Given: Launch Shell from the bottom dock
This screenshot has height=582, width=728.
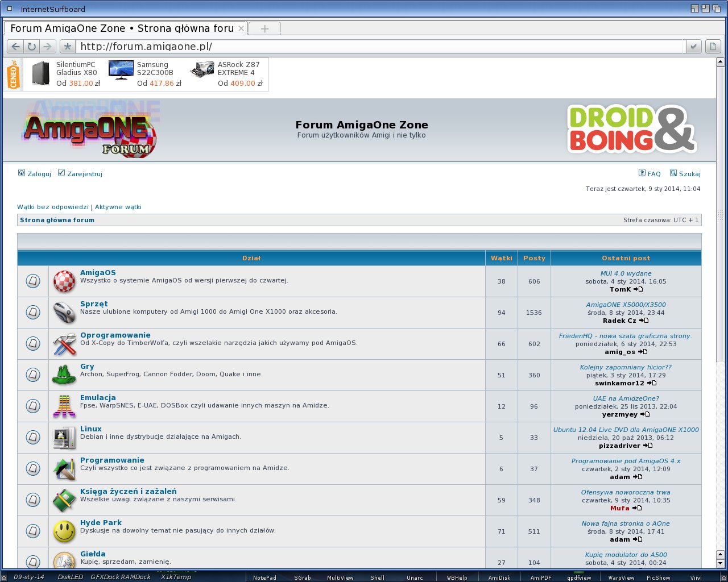Looking at the screenshot, I should 377,577.
